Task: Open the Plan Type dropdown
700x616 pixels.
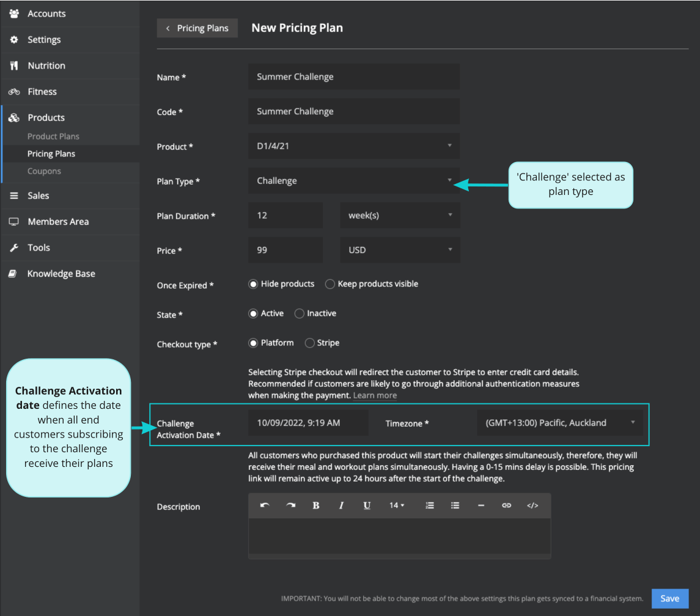Action: click(x=353, y=181)
